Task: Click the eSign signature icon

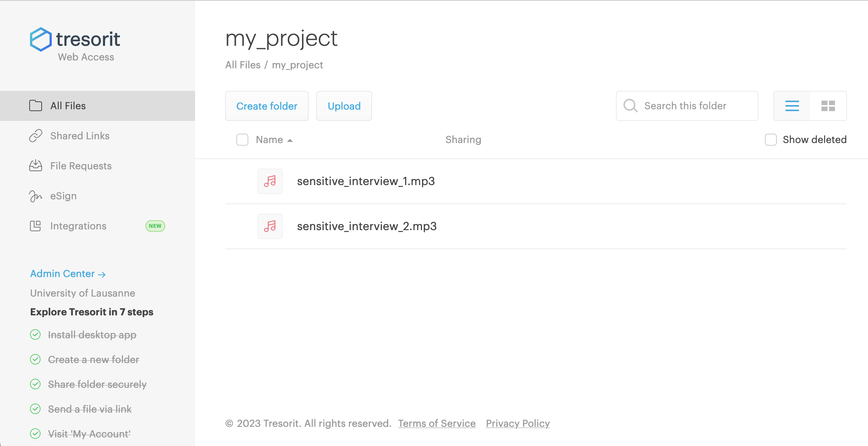Action: point(36,196)
